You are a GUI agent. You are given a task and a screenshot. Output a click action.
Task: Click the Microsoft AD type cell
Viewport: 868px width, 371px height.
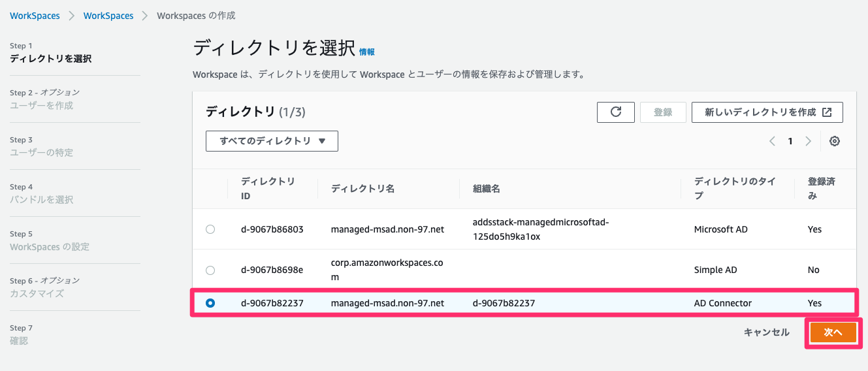tap(721, 229)
